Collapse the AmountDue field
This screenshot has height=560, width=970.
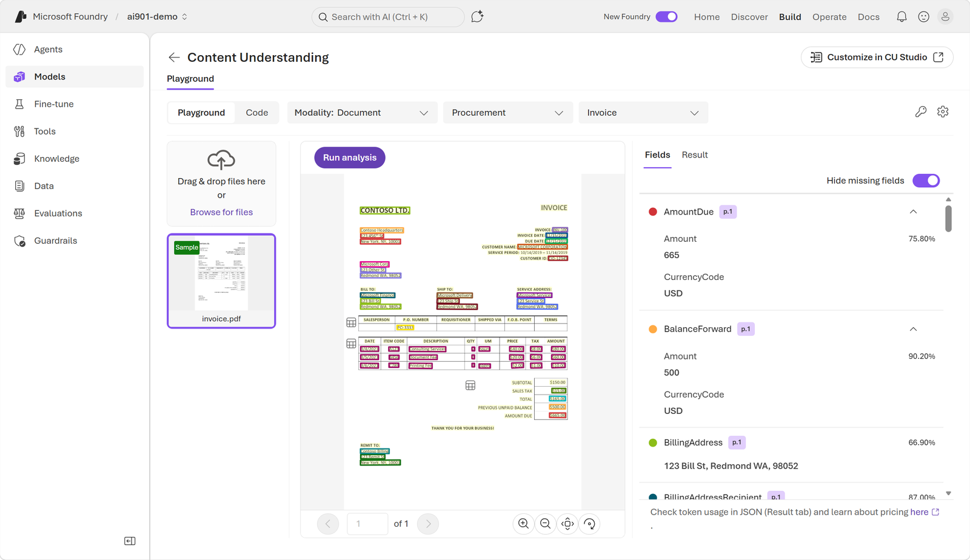pyautogui.click(x=913, y=212)
